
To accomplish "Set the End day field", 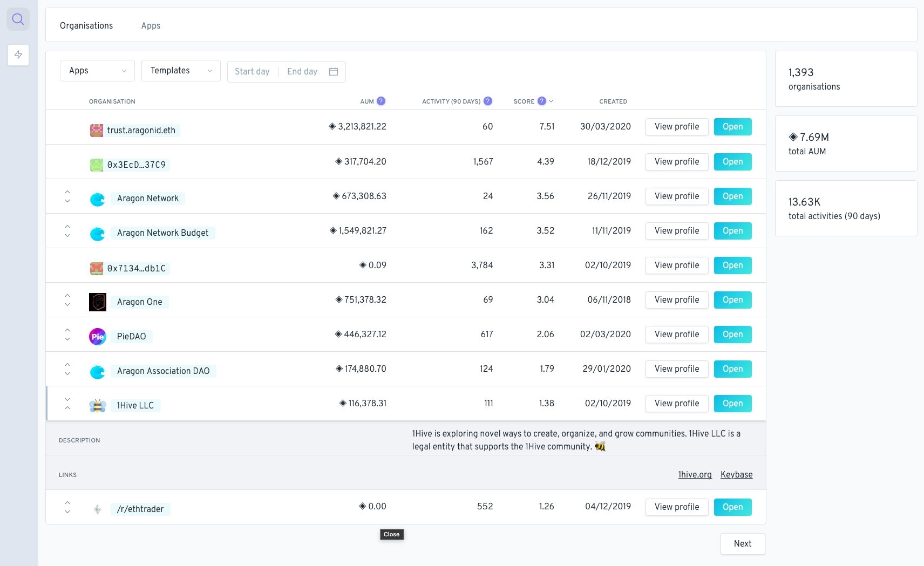I will (x=302, y=71).
